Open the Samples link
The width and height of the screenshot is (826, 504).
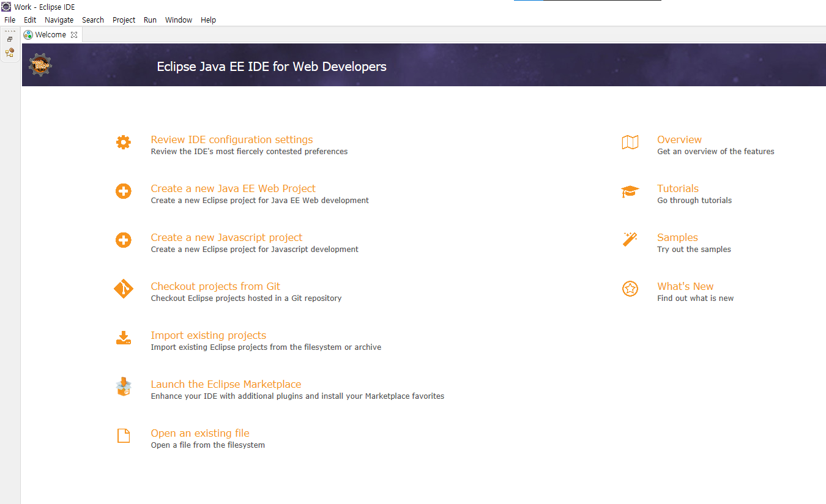[677, 237]
